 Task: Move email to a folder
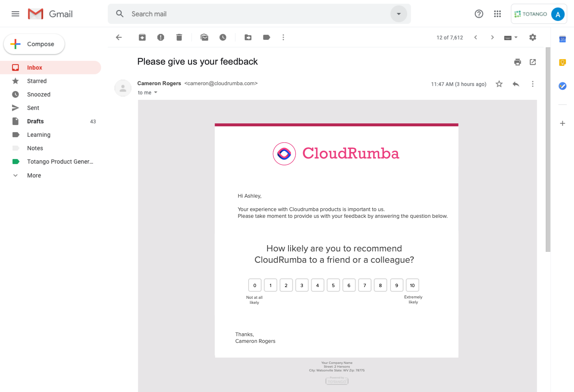(x=248, y=37)
